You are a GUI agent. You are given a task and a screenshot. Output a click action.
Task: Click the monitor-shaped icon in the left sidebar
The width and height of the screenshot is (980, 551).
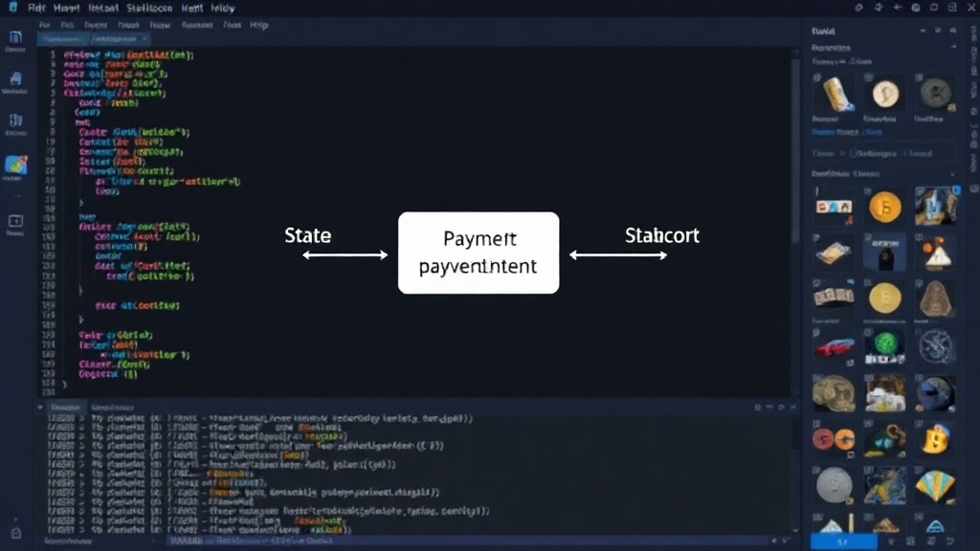[x=15, y=221]
